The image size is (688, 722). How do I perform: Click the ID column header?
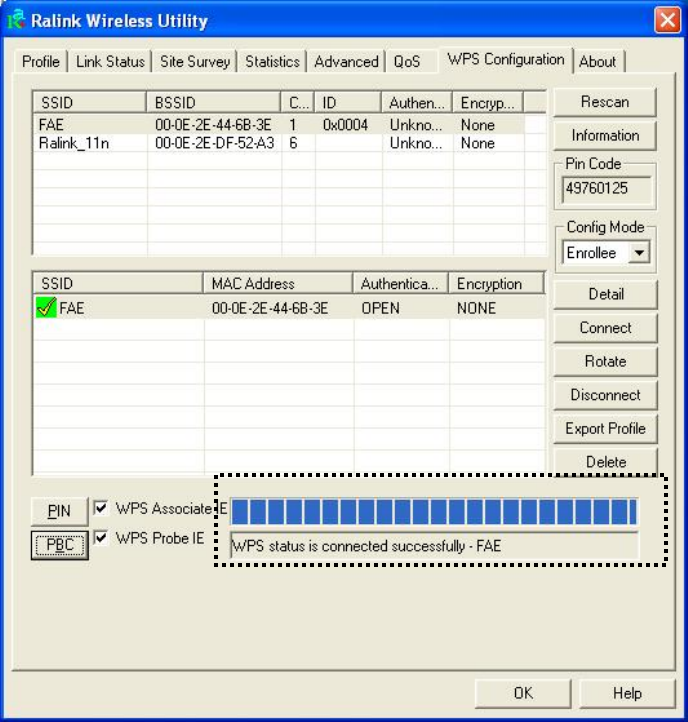click(348, 102)
